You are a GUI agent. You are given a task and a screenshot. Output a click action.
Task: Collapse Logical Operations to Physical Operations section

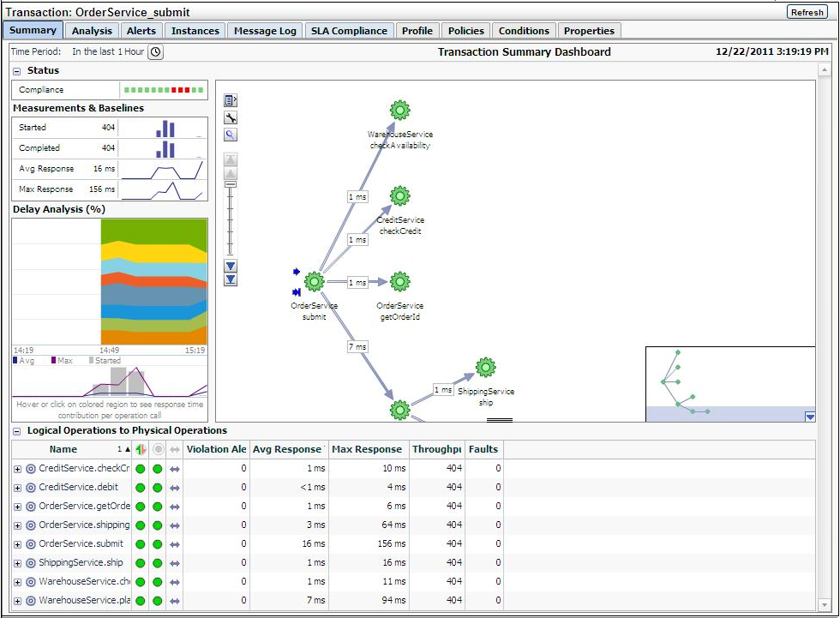16,431
